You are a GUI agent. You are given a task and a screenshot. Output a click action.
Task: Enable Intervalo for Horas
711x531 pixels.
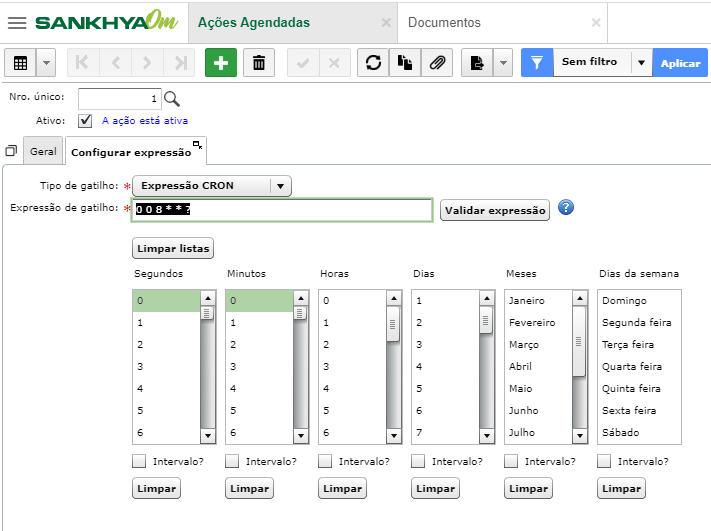click(x=325, y=461)
